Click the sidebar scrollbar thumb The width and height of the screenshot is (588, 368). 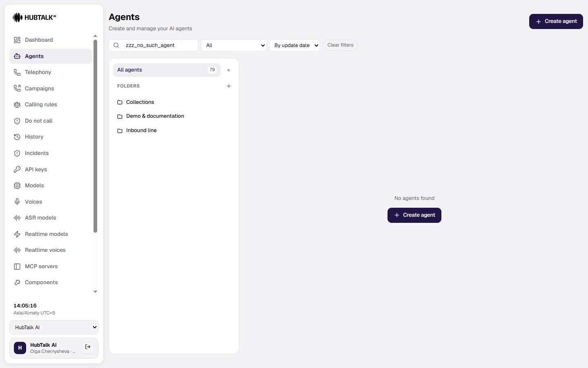95,136
